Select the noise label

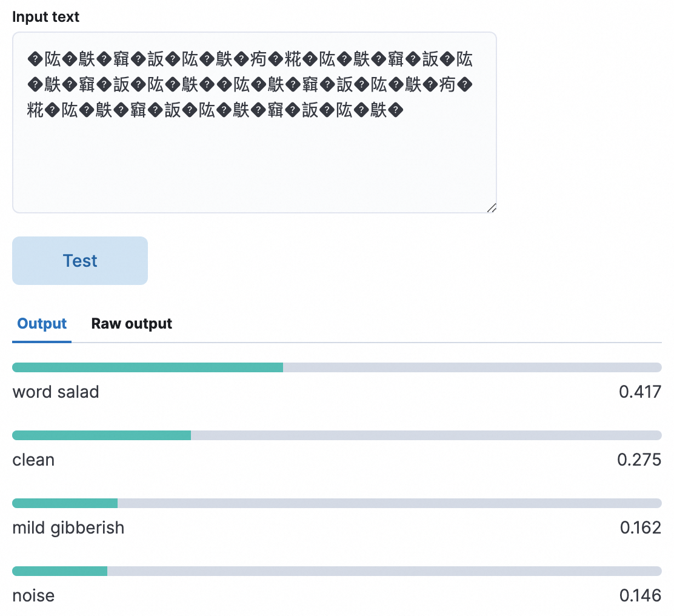(x=33, y=595)
